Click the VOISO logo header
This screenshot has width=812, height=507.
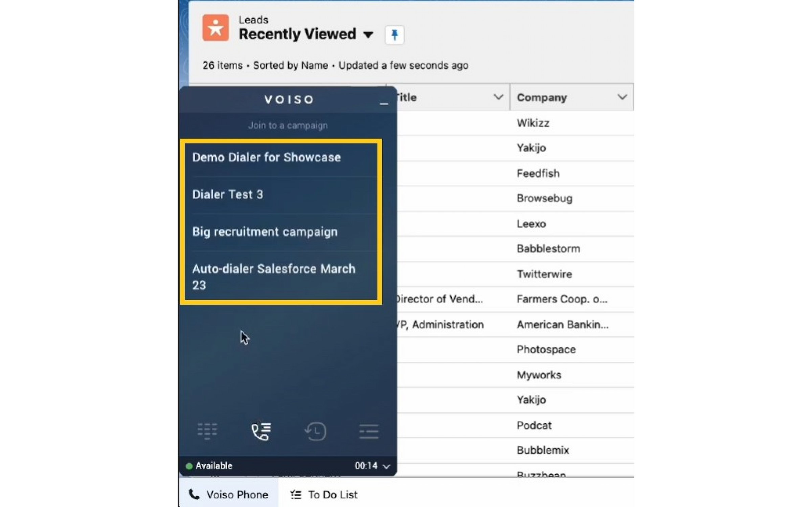point(289,100)
